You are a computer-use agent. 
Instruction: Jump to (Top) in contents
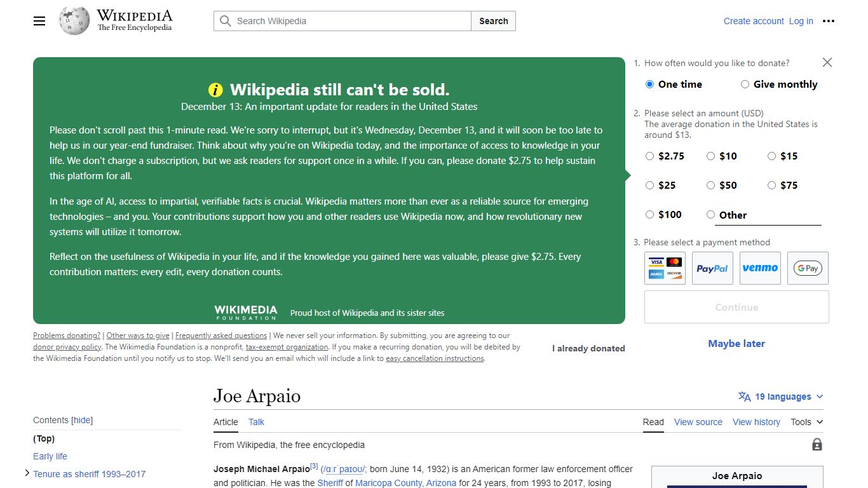(x=44, y=438)
